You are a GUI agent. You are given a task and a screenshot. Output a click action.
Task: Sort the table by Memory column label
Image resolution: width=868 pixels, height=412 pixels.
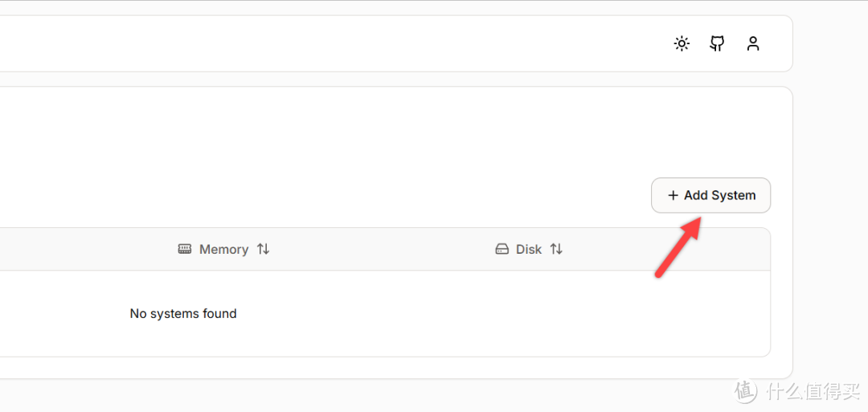coord(223,250)
